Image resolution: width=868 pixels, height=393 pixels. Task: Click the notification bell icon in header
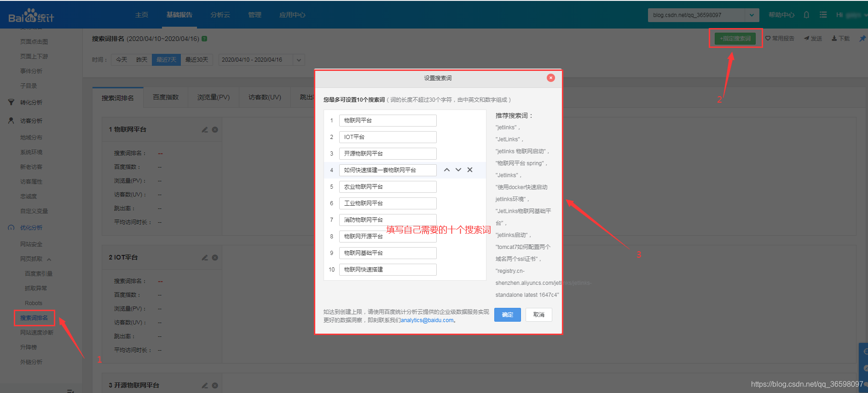coord(806,15)
